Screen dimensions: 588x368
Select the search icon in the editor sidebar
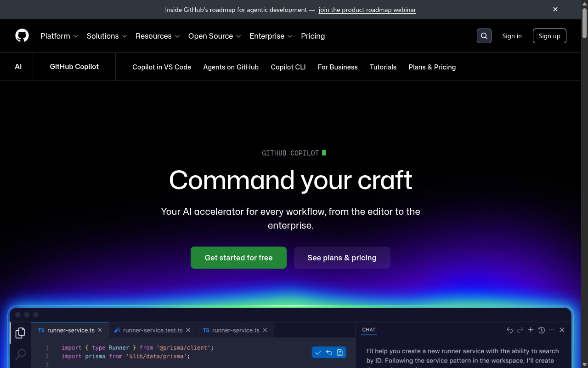point(20,354)
